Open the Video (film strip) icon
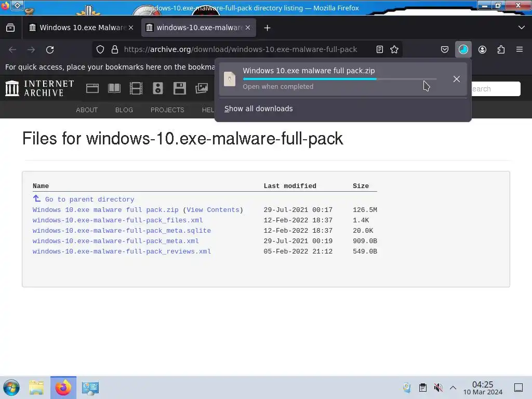Viewport: 532px width, 399px height. 136,88
